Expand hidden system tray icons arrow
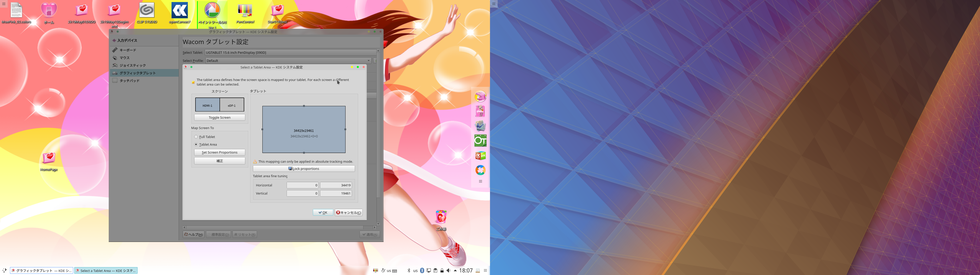The height and width of the screenshot is (275, 980). pos(455,271)
